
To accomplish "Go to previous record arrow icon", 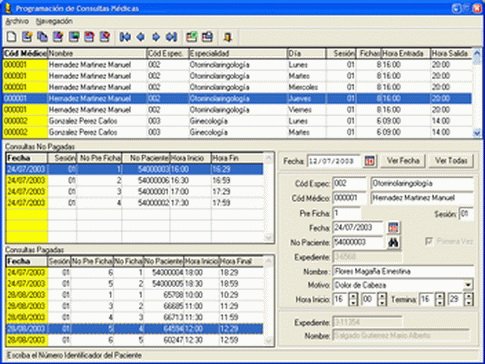I will 141,37.
